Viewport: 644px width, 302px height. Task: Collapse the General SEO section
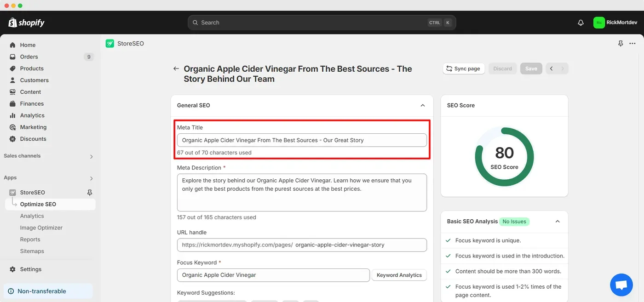(423, 105)
